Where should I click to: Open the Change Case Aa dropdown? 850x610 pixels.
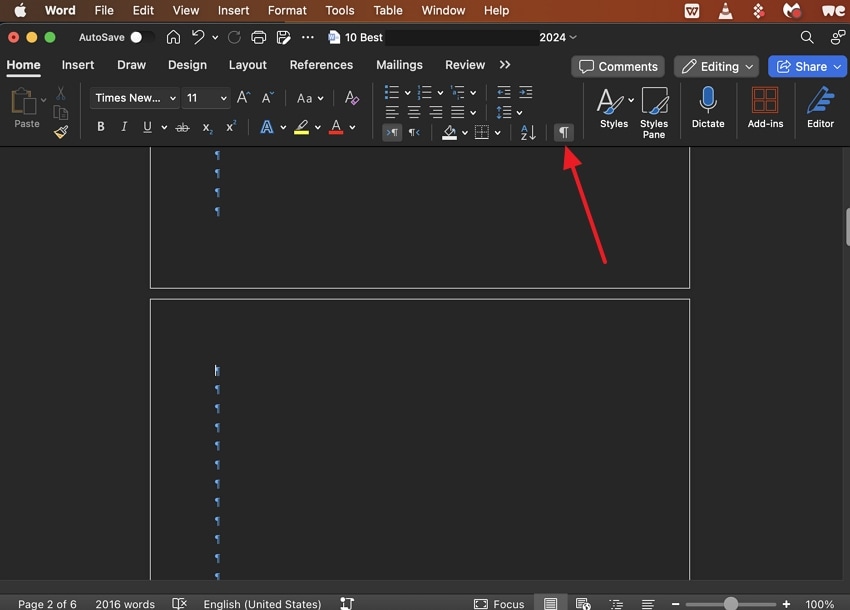(x=310, y=98)
